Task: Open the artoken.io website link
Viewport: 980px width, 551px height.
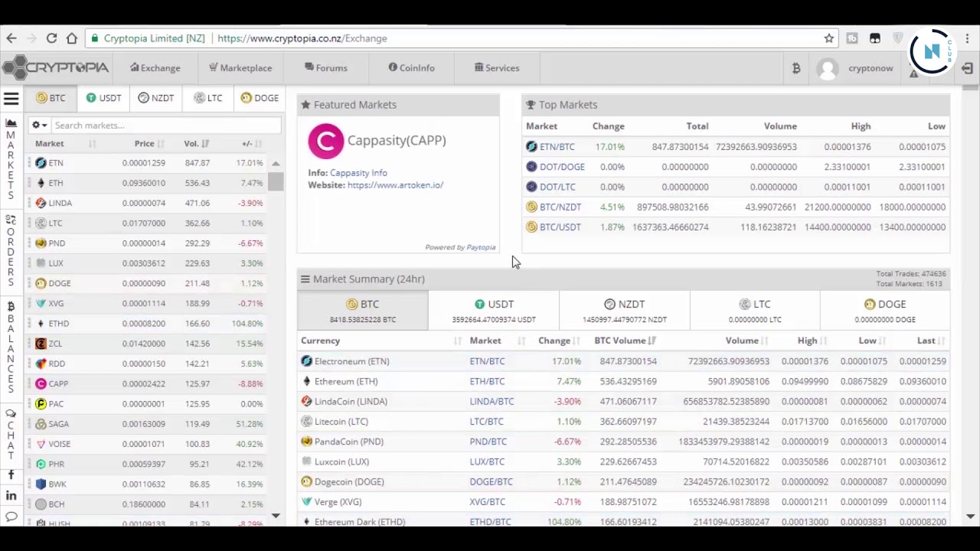Action: tap(395, 185)
